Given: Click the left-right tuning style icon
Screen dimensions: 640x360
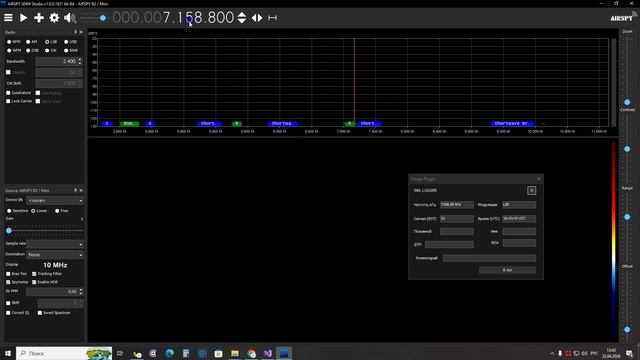Looking at the screenshot, I should (257, 18).
